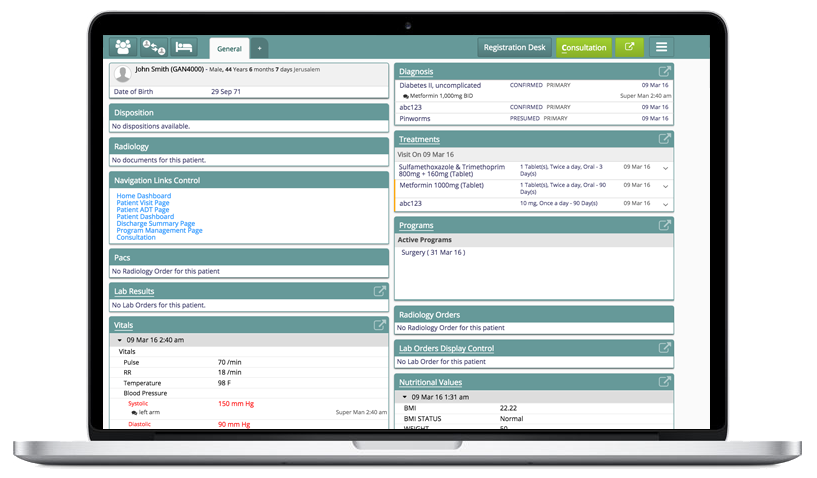
Task: Open the Treatments panel popup icon
Action: [x=664, y=139]
